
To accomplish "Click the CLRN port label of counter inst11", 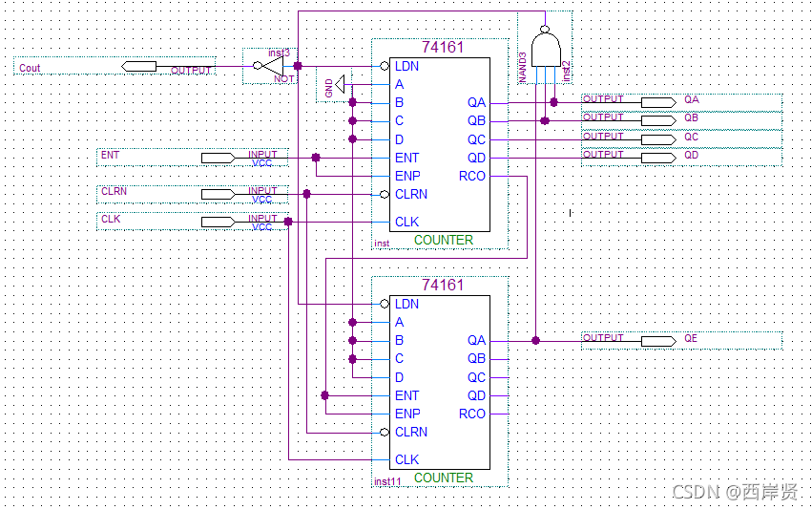I will [411, 432].
